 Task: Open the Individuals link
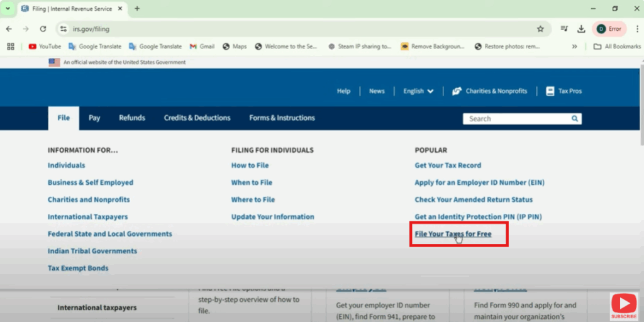coord(67,165)
